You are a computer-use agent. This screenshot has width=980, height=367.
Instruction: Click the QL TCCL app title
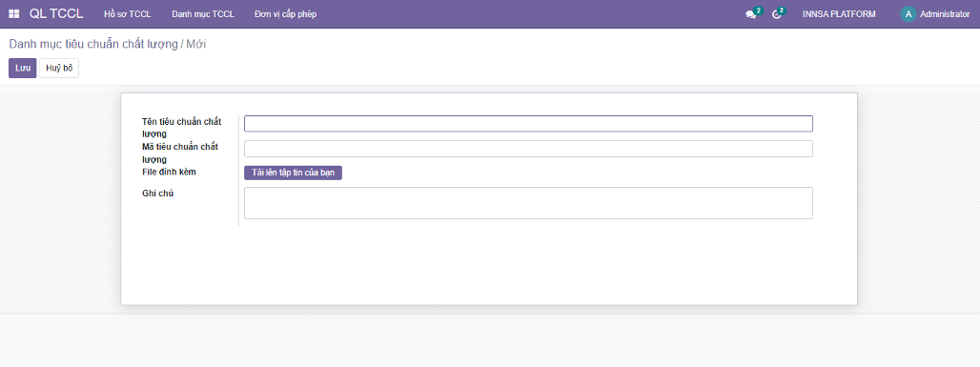coord(56,13)
